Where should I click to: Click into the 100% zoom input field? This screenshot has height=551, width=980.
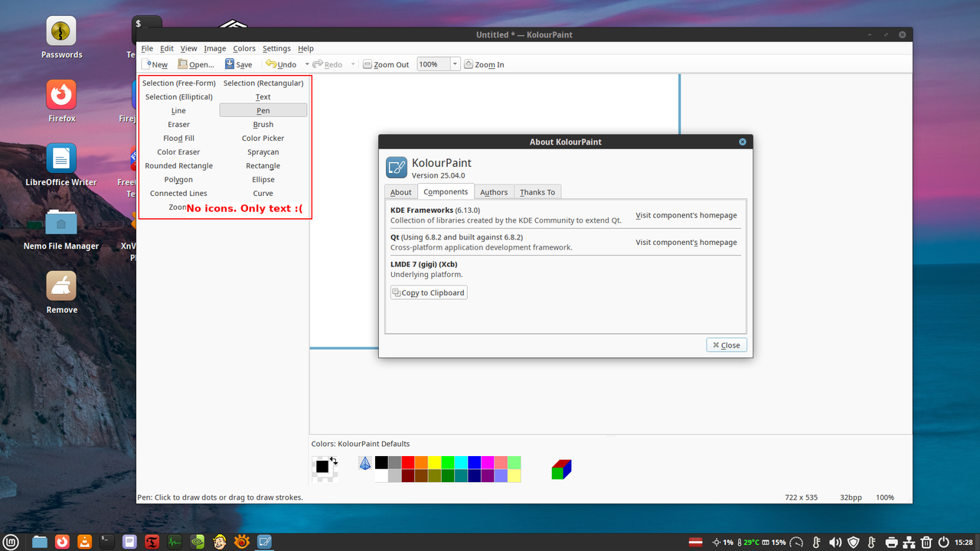coord(433,64)
